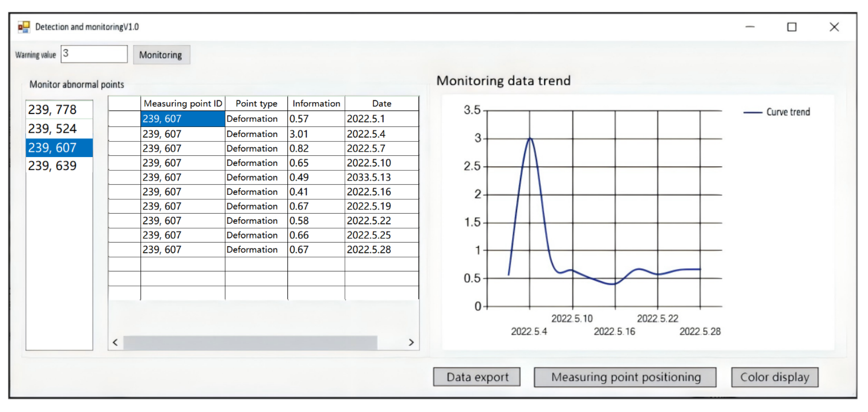Click the right scroll arrow under table
Screen dimensions: 868x412
[411, 343]
